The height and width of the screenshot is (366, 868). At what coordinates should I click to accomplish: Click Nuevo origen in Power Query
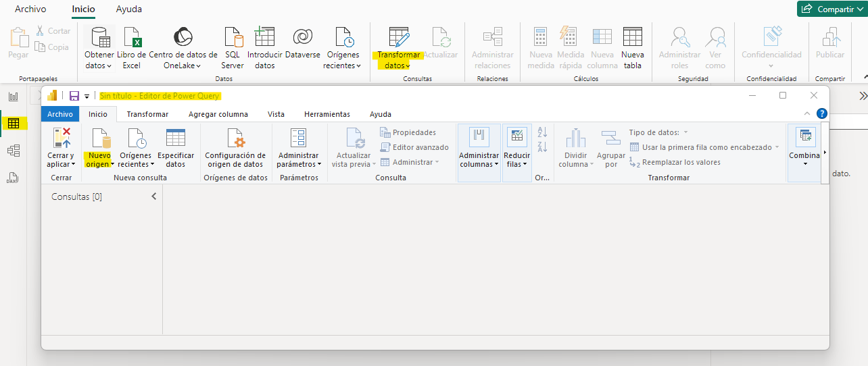click(99, 147)
